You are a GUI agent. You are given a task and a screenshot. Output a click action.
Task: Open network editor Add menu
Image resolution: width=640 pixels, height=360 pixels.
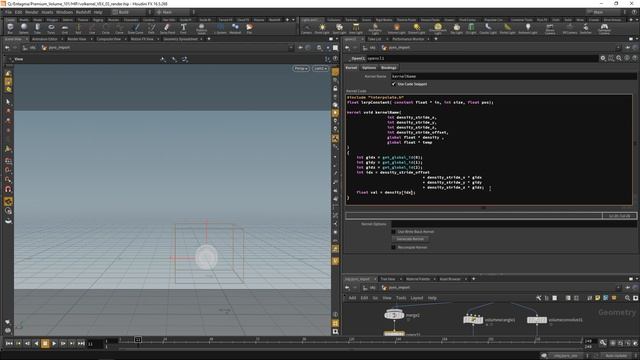point(352,298)
